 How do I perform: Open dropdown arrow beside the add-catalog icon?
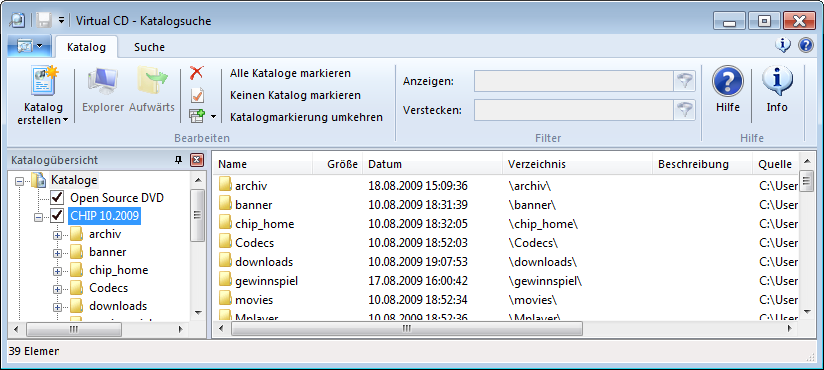point(213,117)
